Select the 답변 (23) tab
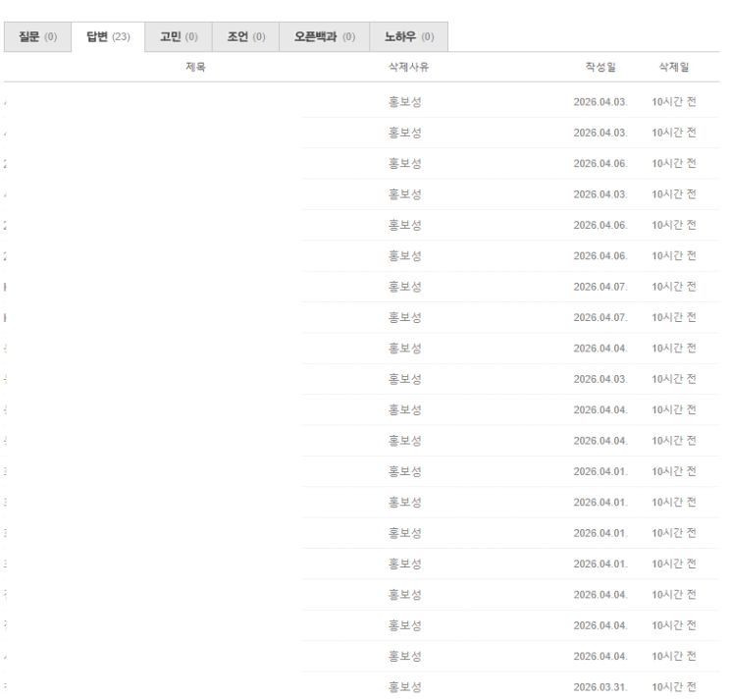Viewport: 729px width, 700px height. point(108,36)
